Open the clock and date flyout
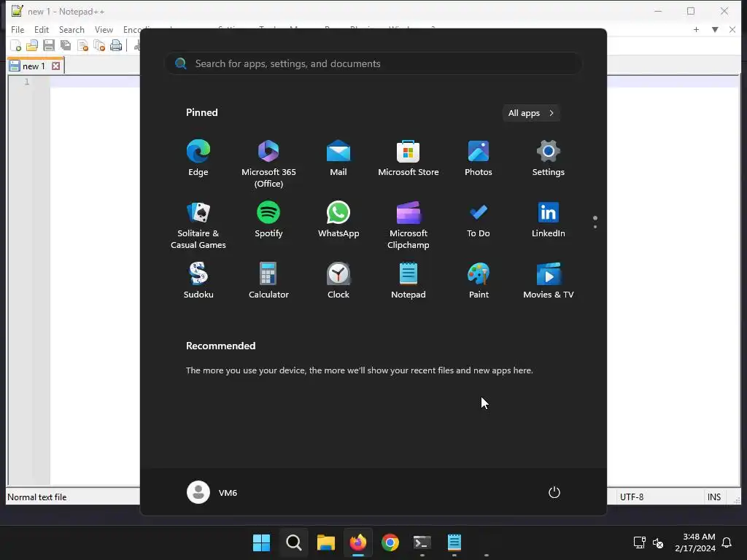Image resolution: width=747 pixels, height=560 pixels. (x=695, y=542)
